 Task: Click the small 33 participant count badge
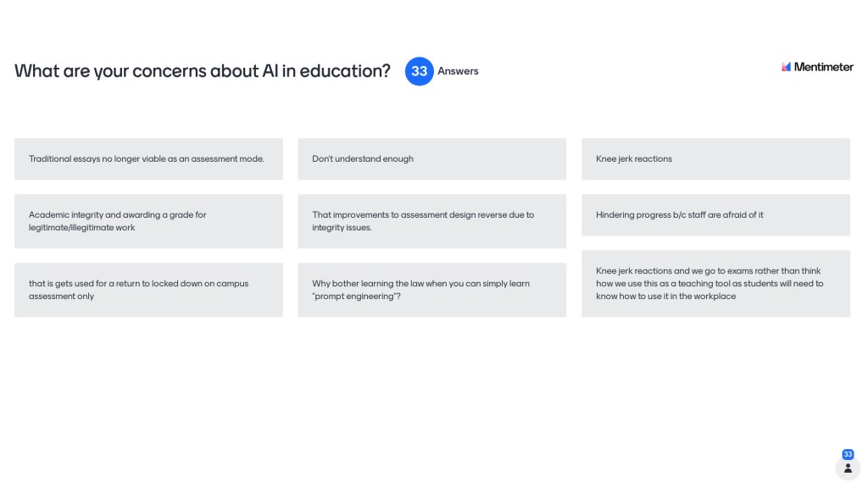[848, 454]
